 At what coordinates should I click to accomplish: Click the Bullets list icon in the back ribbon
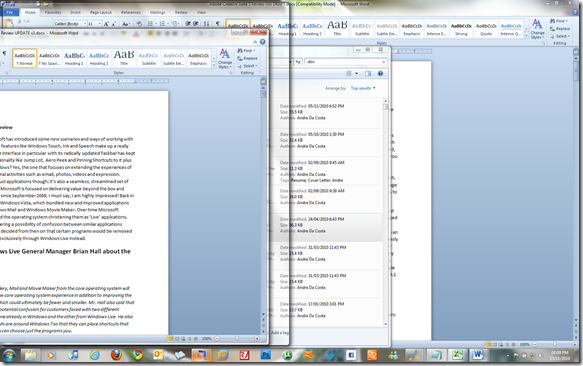pyautogui.click(x=150, y=23)
